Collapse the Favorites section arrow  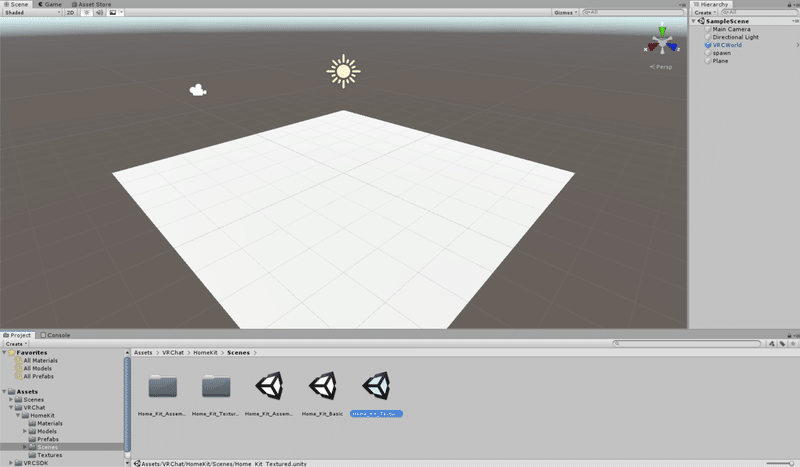[x=4, y=352]
